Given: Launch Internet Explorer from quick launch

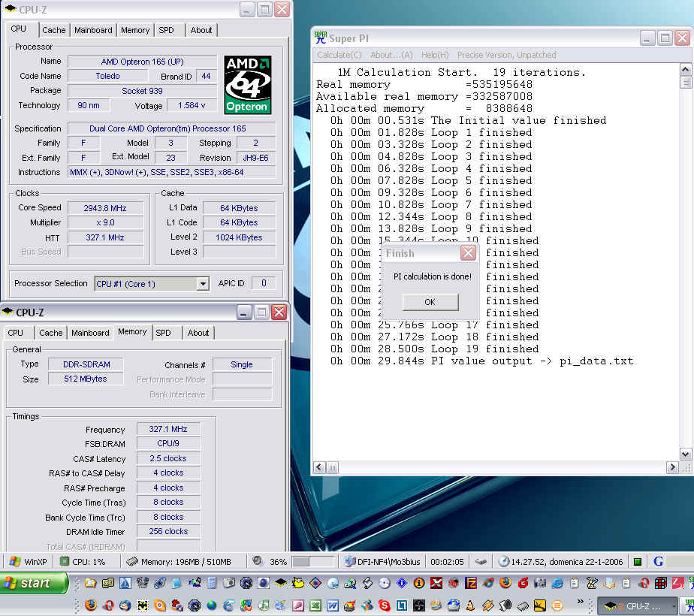Looking at the screenshot, I should click(557, 583).
